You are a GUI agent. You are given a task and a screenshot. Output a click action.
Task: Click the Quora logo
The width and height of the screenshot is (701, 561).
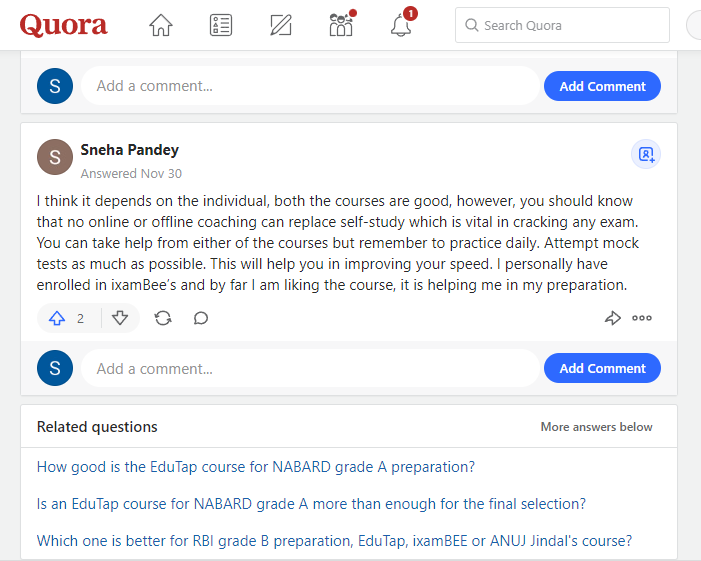tap(63, 25)
